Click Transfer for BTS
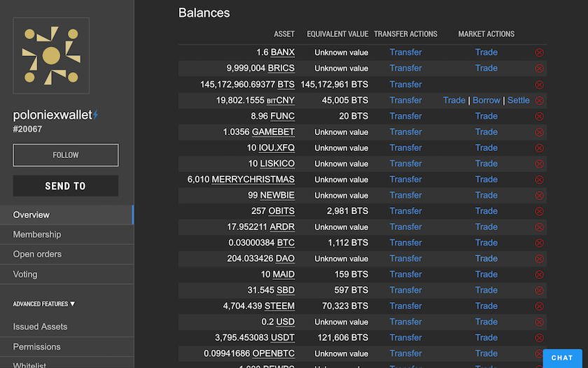588x368 pixels. tap(405, 85)
